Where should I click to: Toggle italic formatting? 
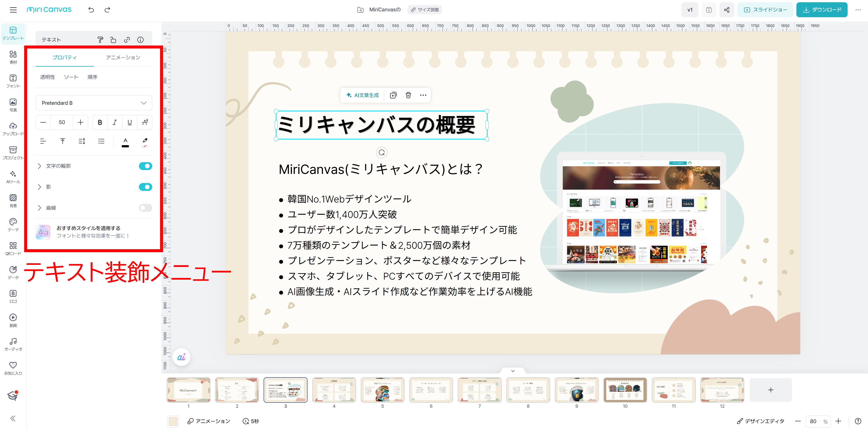click(x=115, y=122)
